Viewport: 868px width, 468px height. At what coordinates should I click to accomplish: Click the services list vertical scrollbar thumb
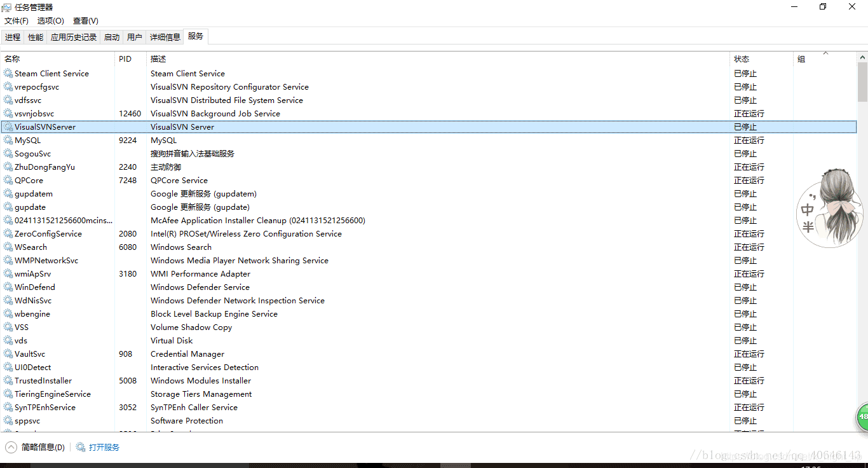862,82
